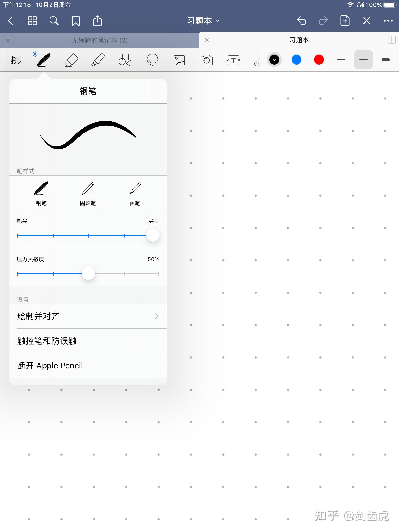Image resolution: width=399 pixels, height=532 pixels.
Task: Click the pen stroke preview curve
Action: pos(88,135)
